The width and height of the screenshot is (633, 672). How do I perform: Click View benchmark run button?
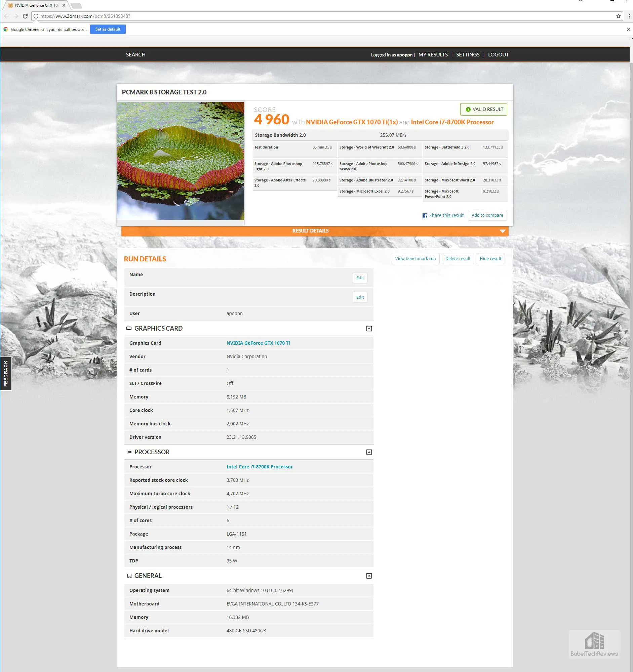tap(415, 259)
